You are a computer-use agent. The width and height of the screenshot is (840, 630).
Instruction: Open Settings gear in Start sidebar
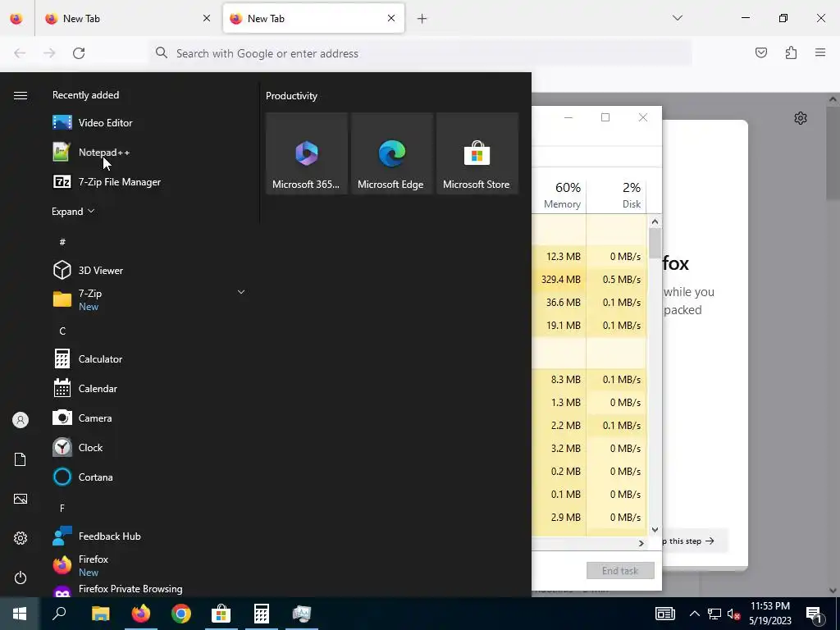pos(21,538)
